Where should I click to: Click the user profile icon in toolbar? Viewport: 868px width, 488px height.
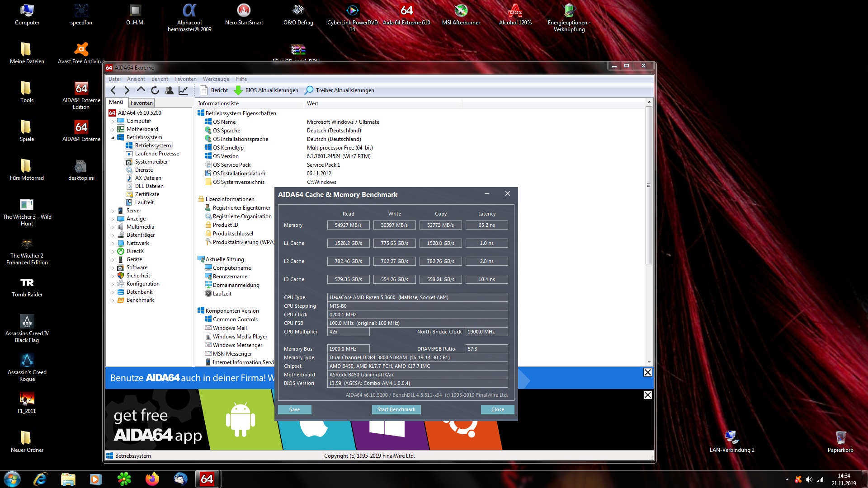[x=169, y=90]
